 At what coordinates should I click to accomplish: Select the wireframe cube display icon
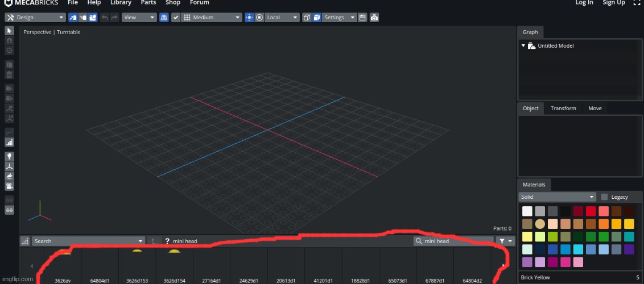click(307, 18)
